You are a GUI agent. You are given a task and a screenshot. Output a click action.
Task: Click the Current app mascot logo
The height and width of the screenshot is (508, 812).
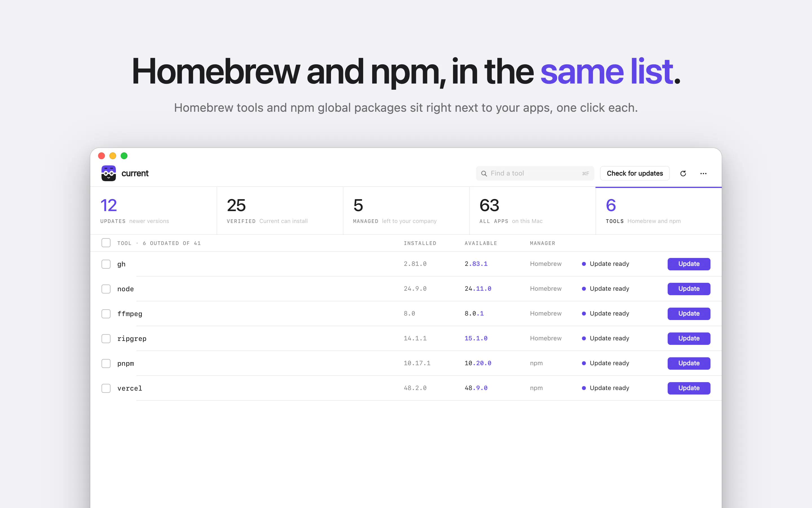(x=109, y=173)
